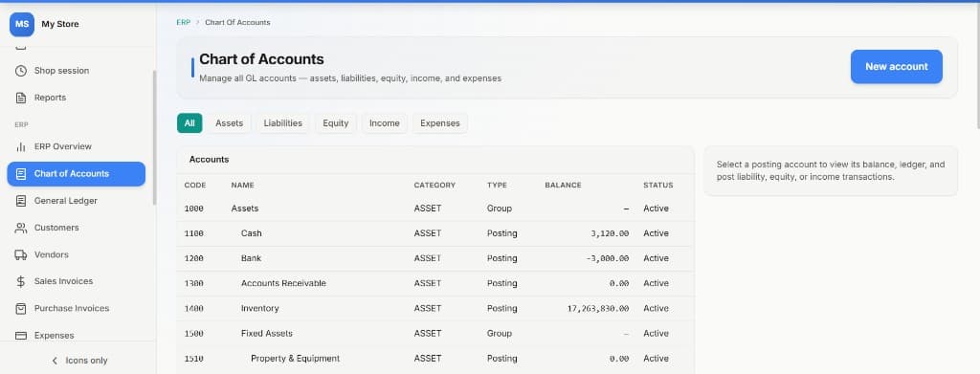Click the Reports document icon

(21, 98)
